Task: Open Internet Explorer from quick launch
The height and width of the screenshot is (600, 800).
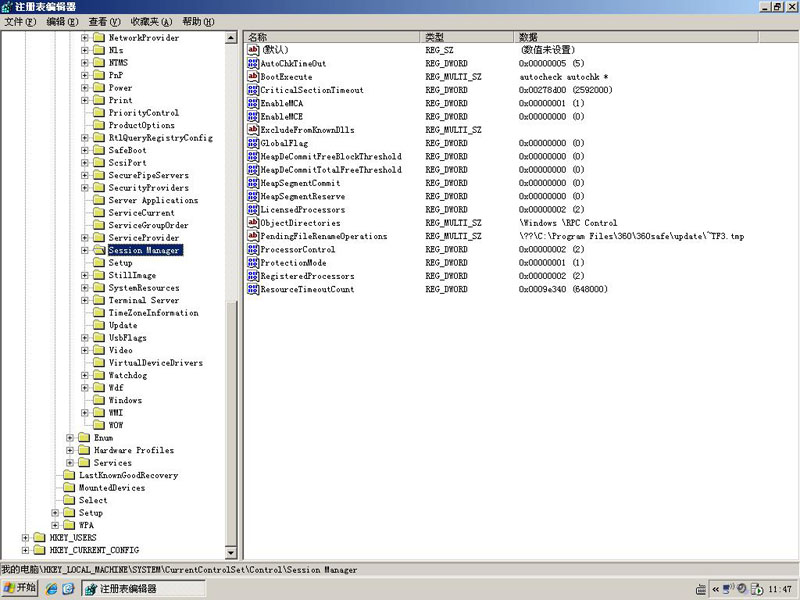Action: point(51,589)
